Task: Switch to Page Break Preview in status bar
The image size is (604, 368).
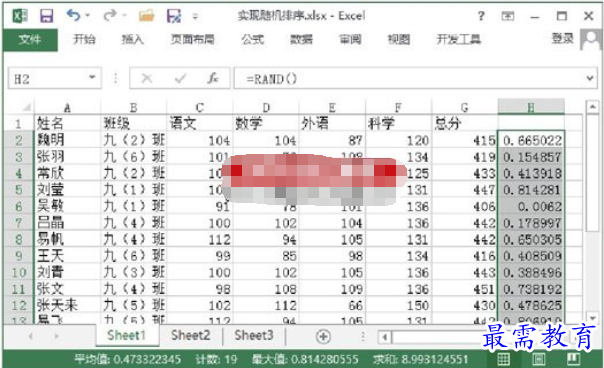Action: [574, 359]
